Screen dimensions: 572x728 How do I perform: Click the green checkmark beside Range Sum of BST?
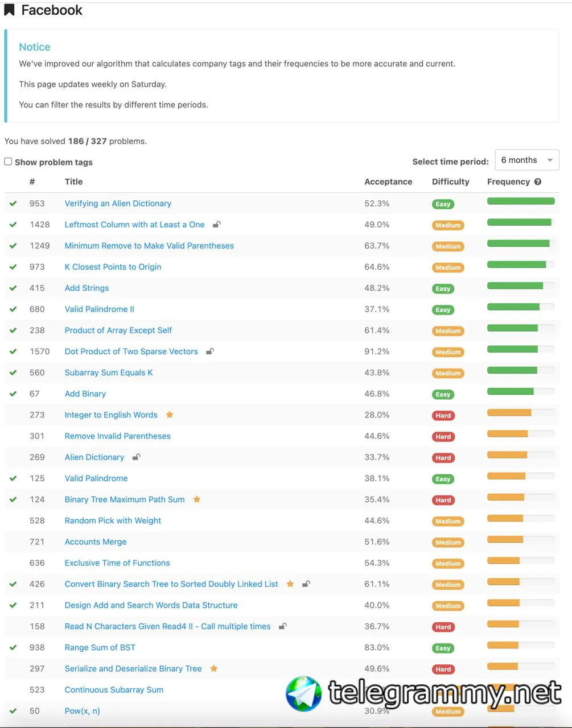[13, 647]
